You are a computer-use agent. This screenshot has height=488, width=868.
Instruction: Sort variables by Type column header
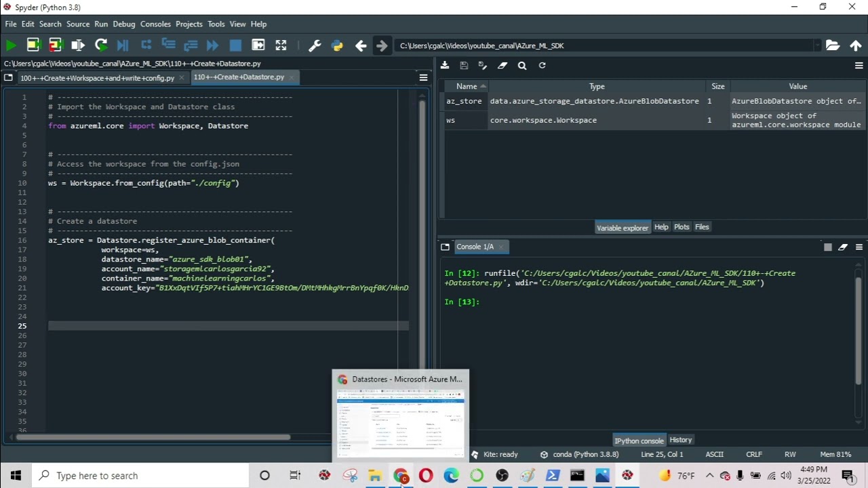pos(597,86)
